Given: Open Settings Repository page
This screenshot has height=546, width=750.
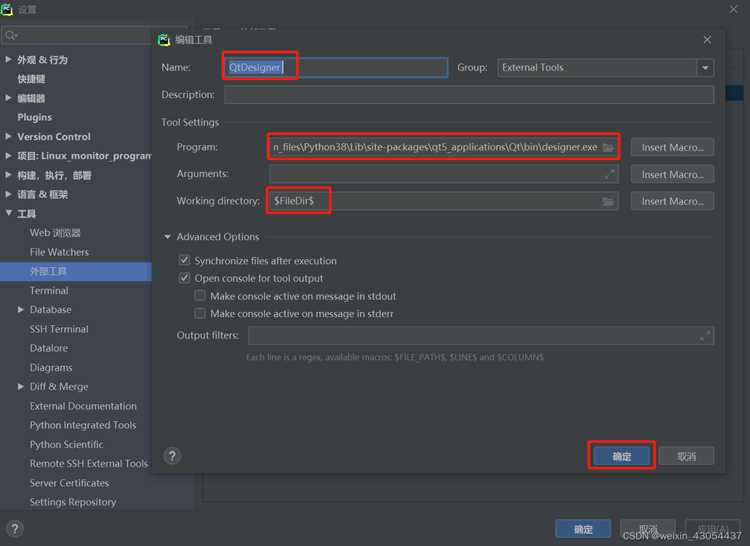Looking at the screenshot, I should pos(73,502).
